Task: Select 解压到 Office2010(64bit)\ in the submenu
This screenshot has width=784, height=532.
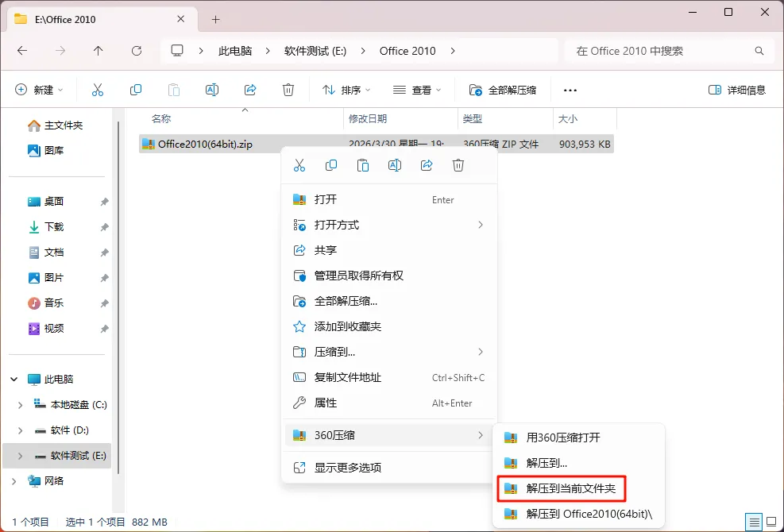Action: 578,514
